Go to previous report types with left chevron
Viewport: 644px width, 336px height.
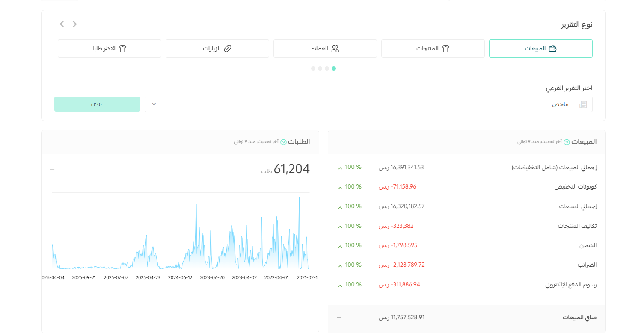click(62, 24)
